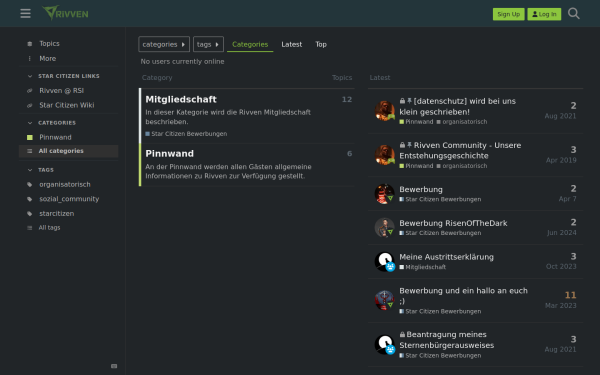Open topic Rivven Community - Unsere Entstehungsgeschichte

pos(460,150)
